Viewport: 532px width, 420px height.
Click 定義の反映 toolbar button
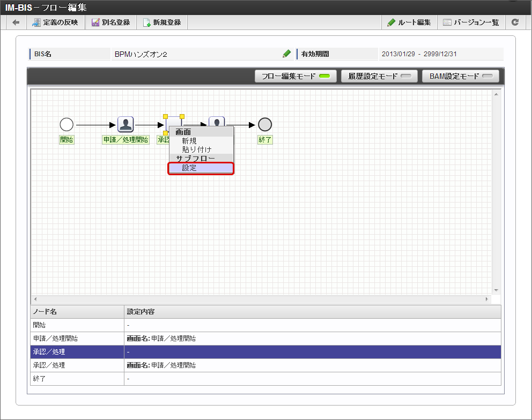point(55,22)
